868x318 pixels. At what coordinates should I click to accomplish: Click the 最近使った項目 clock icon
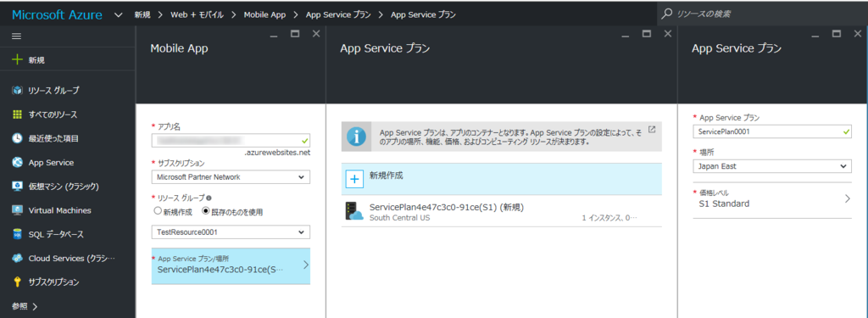(x=17, y=138)
